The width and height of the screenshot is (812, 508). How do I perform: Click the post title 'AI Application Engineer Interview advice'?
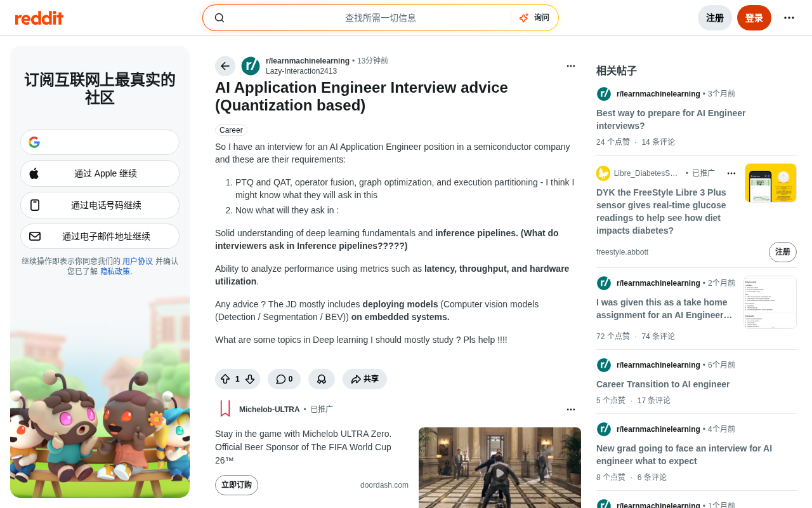coord(362,97)
